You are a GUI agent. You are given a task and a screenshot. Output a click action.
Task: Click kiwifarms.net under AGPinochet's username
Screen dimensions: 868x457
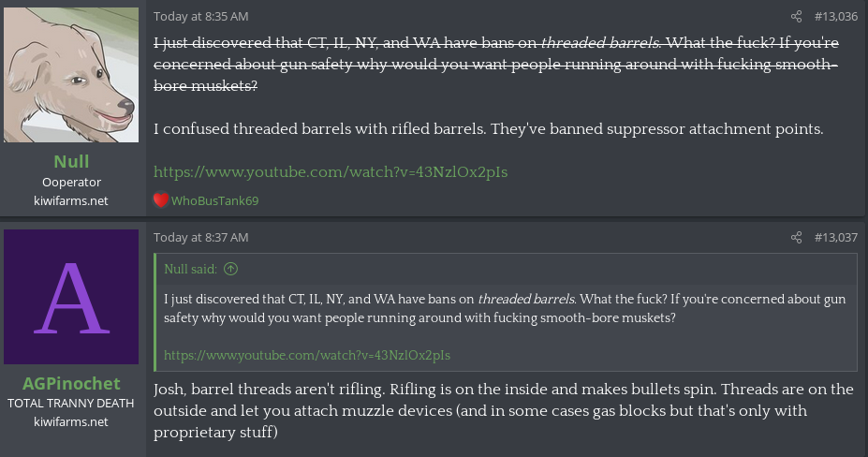pyautogui.click(x=72, y=421)
